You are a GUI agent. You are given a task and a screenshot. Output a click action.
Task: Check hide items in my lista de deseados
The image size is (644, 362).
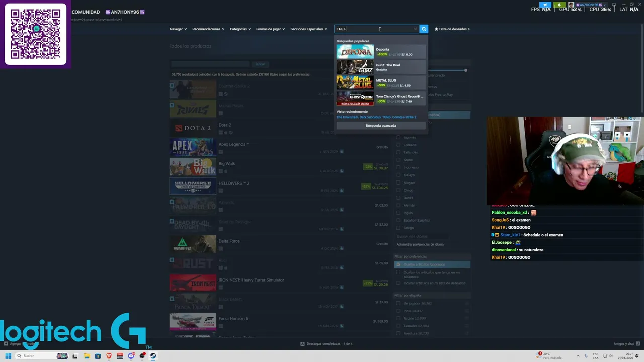tap(398, 283)
